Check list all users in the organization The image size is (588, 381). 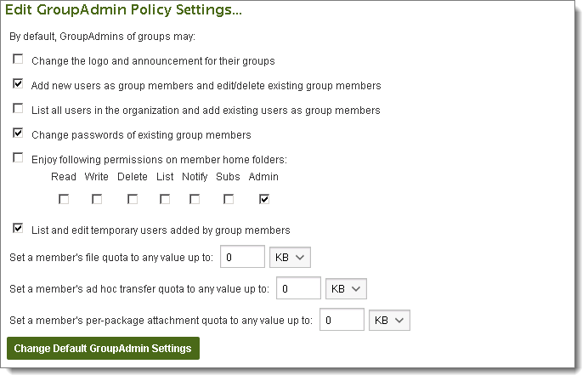click(x=18, y=109)
